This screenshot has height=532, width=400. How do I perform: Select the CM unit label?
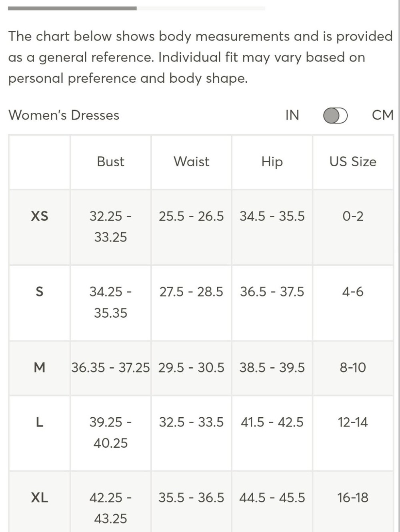(x=383, y=115)
